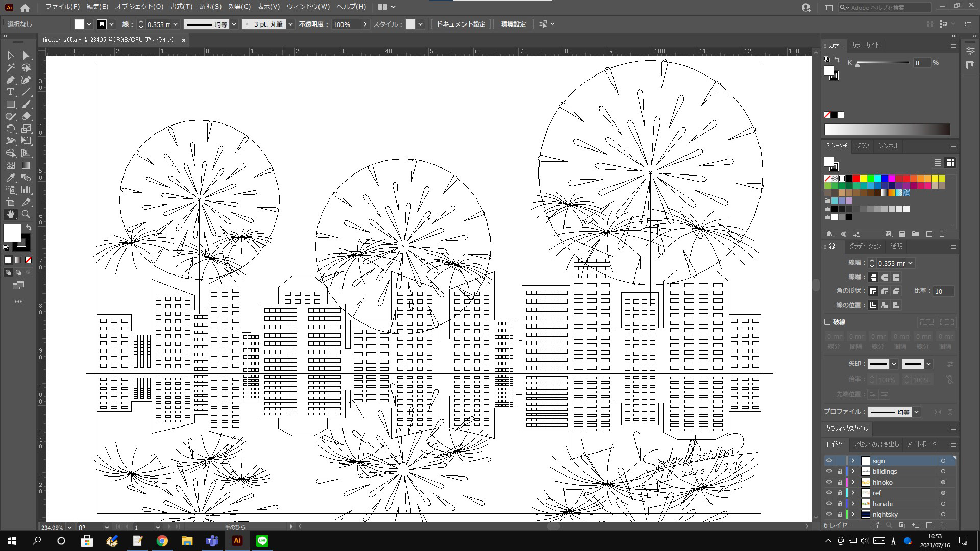Select the Paintbrush tool
Image resolution: width=980 pixels, height=551 pixels.
26,104
